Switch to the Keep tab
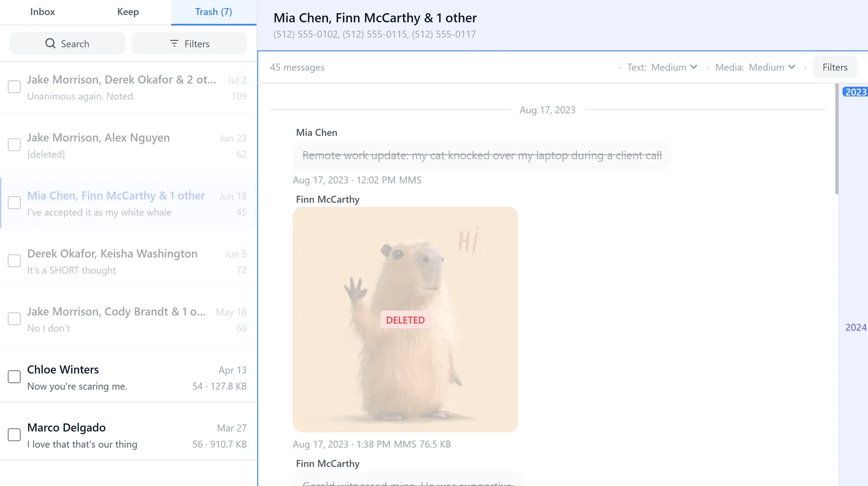 (x=128, y=12)
